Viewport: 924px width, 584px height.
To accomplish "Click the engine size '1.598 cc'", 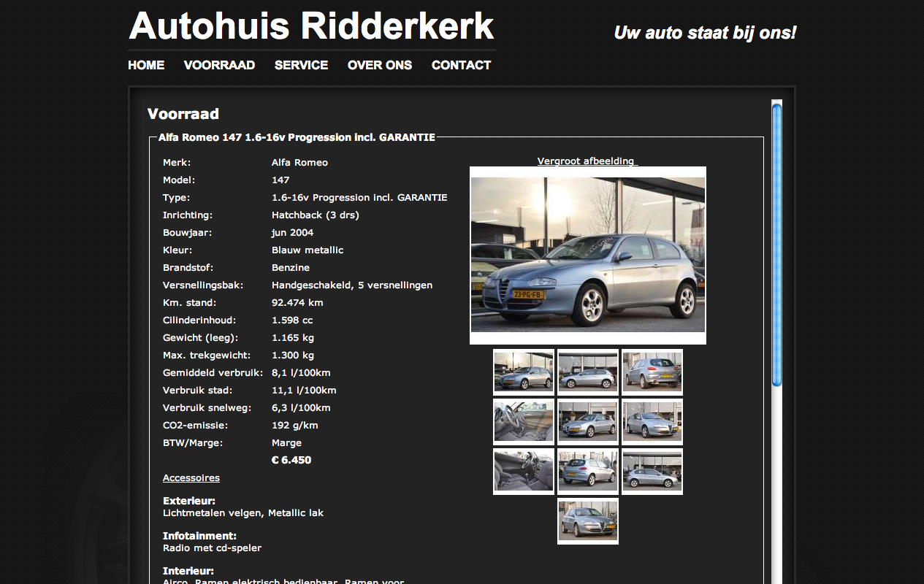I will [x=292, y=320].
